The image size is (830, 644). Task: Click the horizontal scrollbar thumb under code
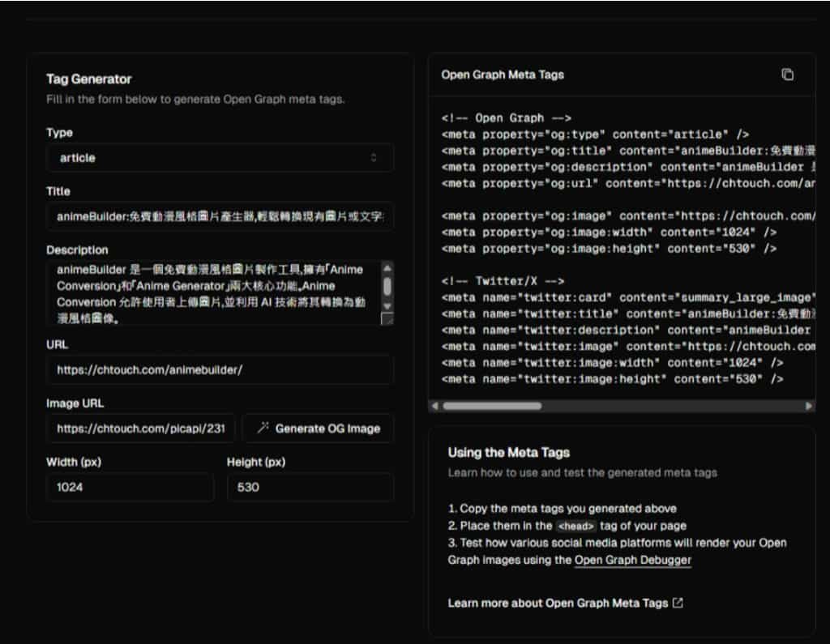tap(492, 406)
